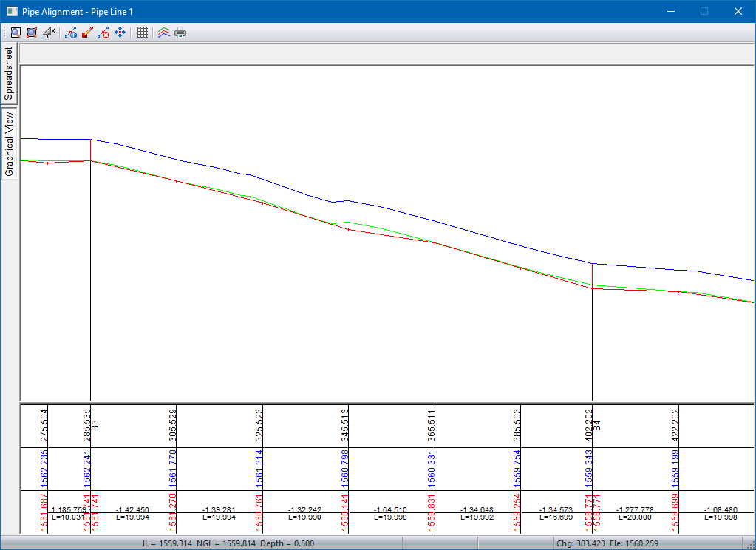The height and width of the screenshot is (550, 756).
Task: Click the B4 chainage label 402.202
Action: click(589, 425)
